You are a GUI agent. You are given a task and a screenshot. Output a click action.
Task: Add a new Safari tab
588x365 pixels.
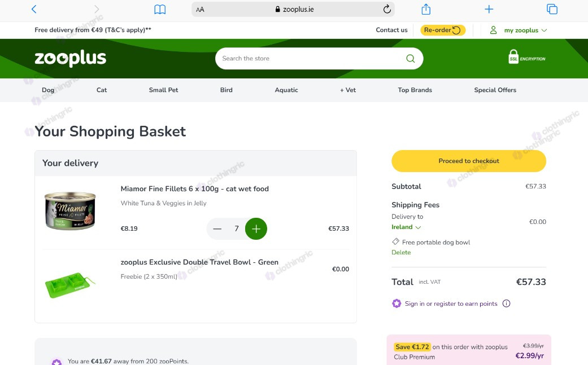[x=489, y=9]
